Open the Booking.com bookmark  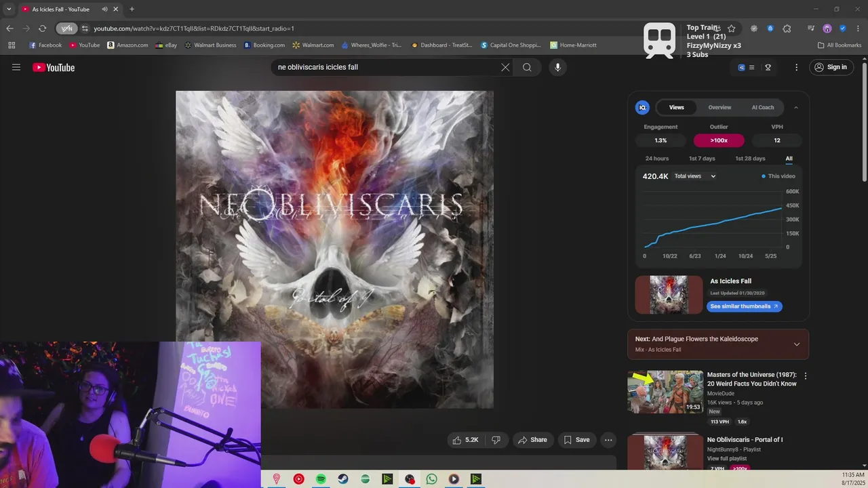pos(264,45)
